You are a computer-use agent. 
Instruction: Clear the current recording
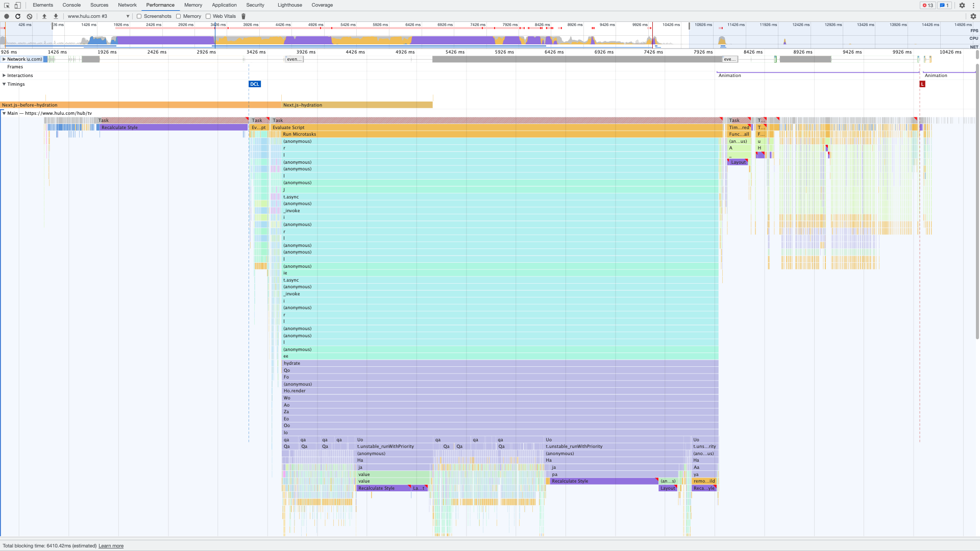click(29, 16)
